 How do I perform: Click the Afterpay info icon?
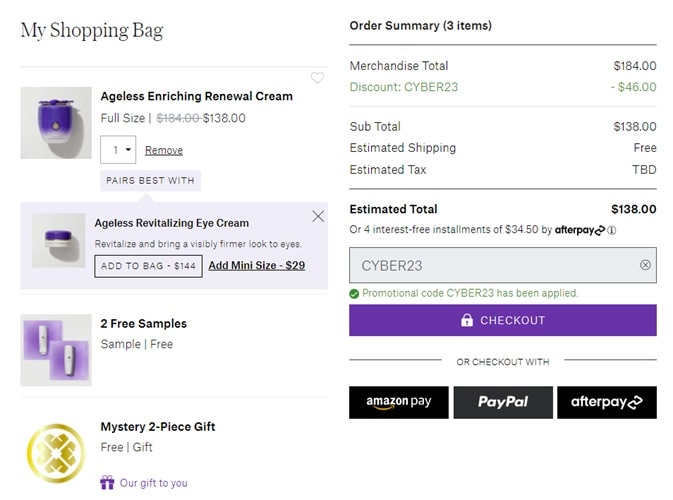tap(612, 230)
